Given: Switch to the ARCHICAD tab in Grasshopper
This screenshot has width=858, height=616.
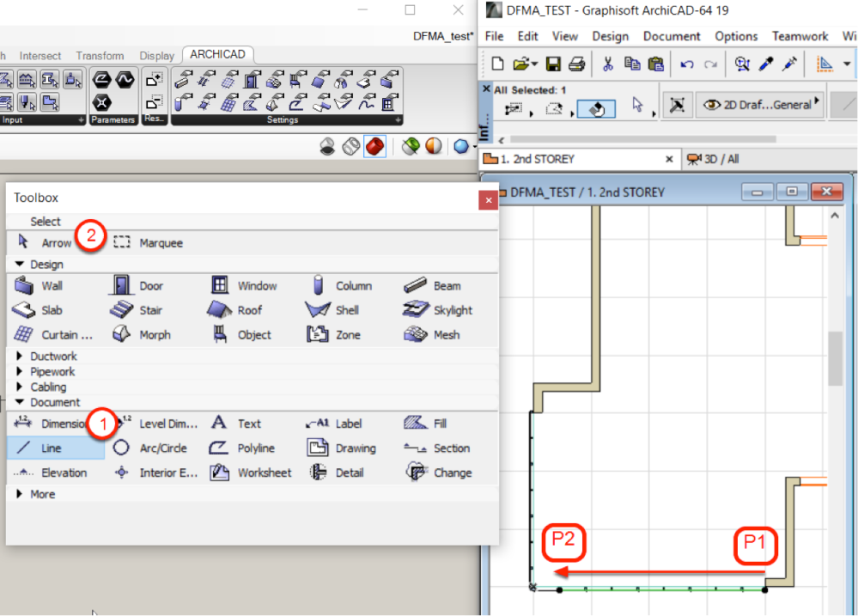Looking at the screenshot, I should click(217, 54).
